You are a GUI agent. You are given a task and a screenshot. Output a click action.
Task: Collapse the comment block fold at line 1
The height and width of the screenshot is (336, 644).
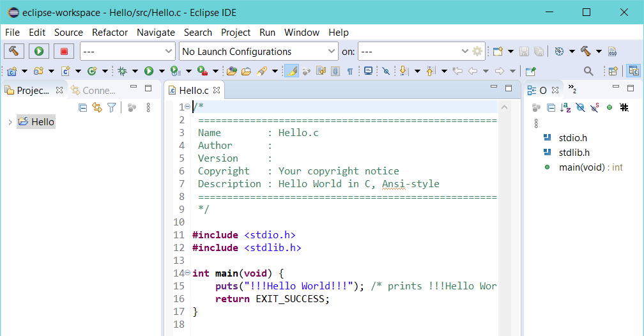tap(187, 107)
